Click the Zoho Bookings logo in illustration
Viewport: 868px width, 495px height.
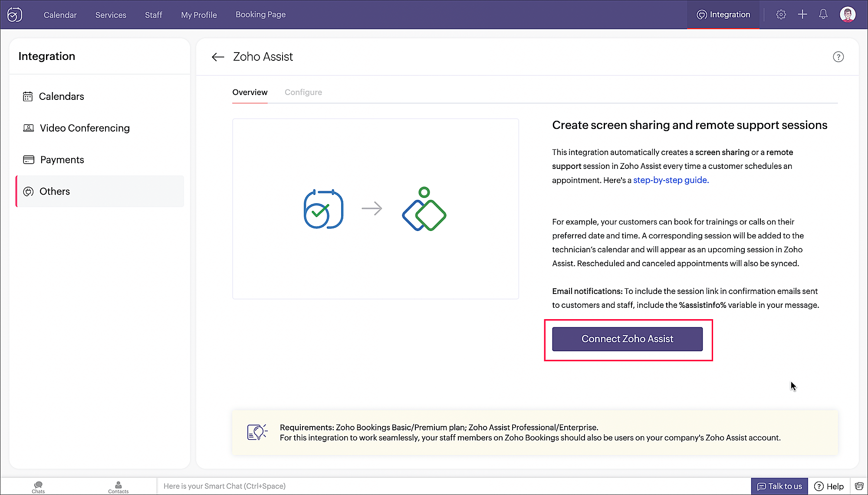(x=323, y=209)
